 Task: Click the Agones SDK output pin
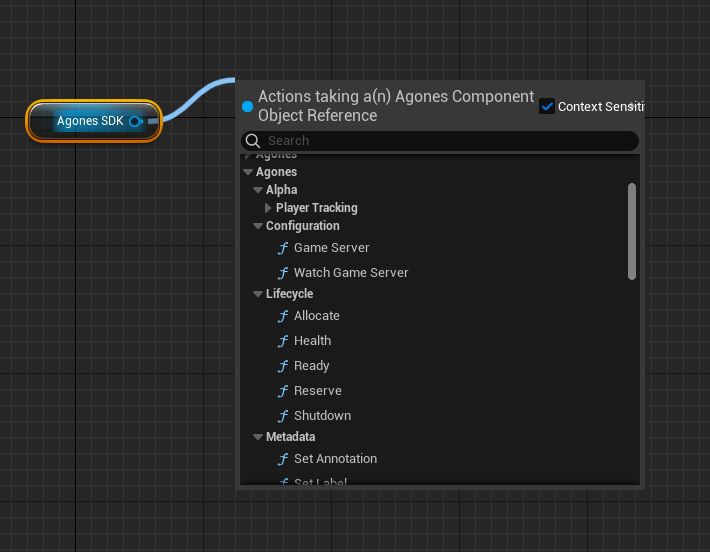[x=136, y=121]
